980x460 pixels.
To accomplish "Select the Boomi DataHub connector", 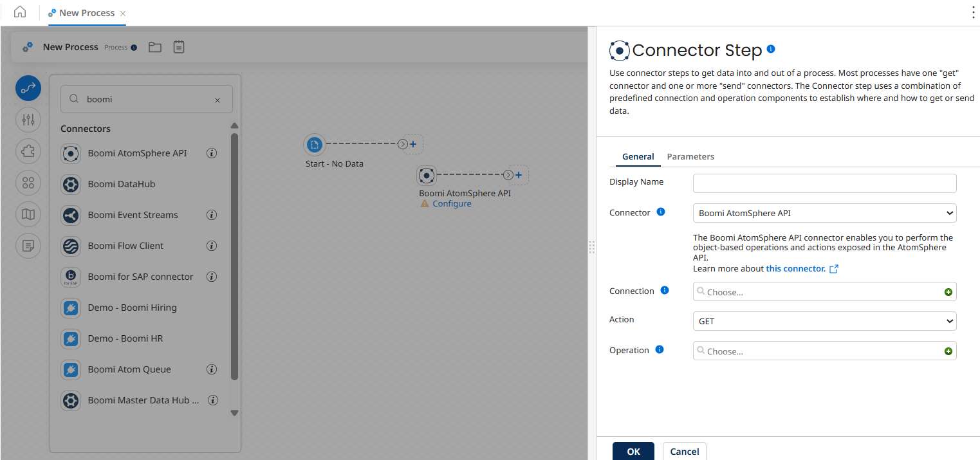I will click(122, 184).
